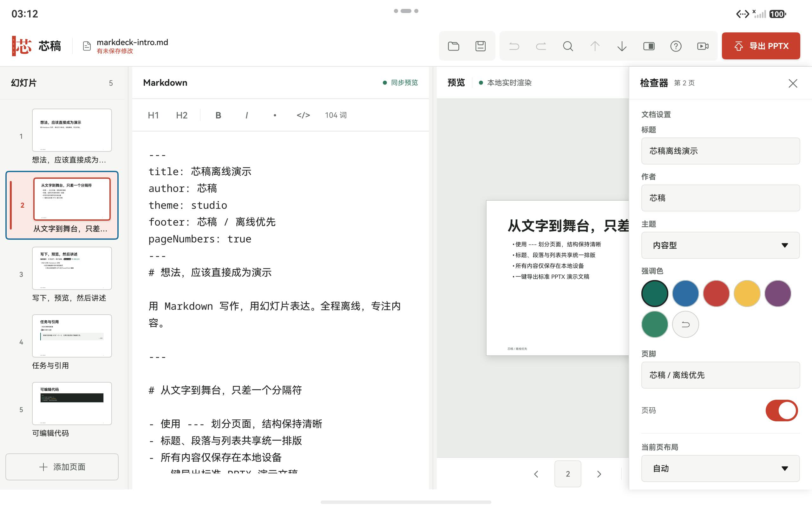Click the 本地实时渲染 status label

[x=505, y=83]
